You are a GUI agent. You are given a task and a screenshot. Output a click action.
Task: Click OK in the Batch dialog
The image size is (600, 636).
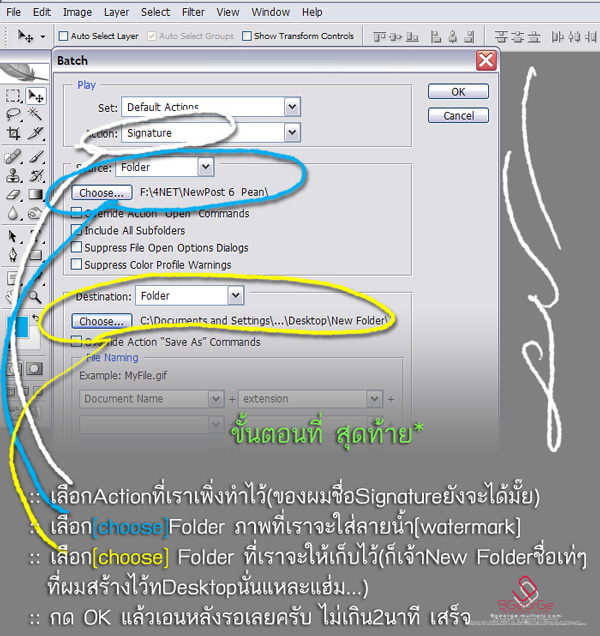point(458,92)
